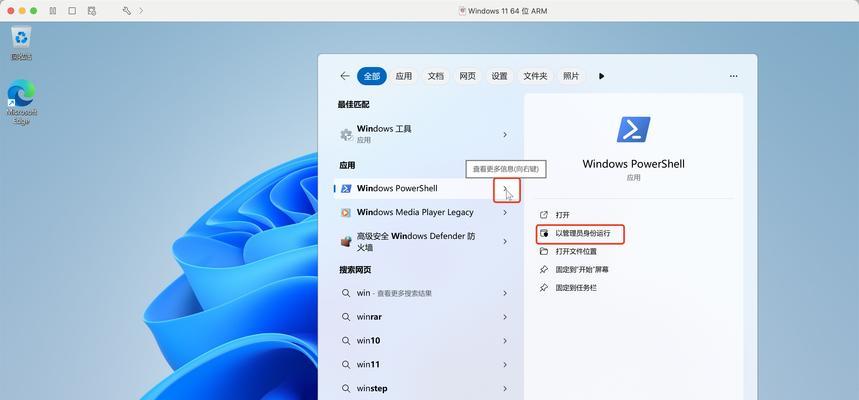Expand details for Windows Defender 防火墙

[x=505, y=242]
